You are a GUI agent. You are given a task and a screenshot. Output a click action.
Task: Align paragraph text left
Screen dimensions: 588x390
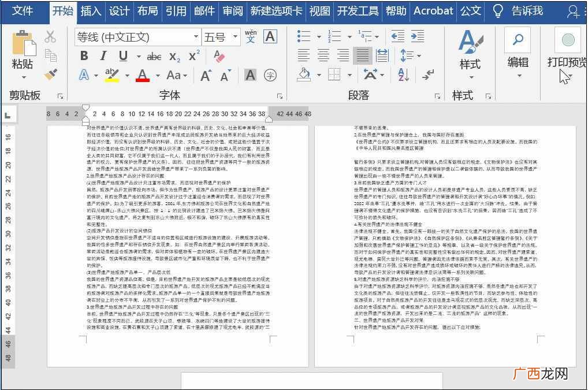(303, 55)
